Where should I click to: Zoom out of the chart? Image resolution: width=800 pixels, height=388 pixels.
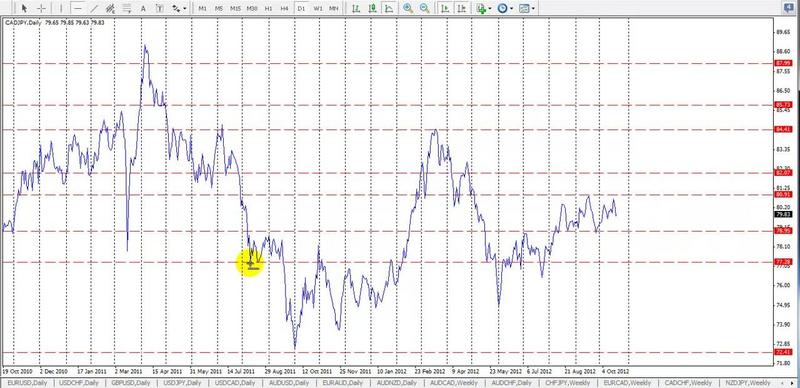point(424,8)
